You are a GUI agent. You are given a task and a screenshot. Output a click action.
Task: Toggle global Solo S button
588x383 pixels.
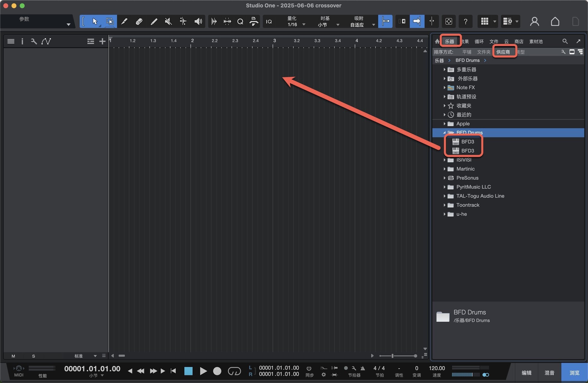(x=33, y=356)
